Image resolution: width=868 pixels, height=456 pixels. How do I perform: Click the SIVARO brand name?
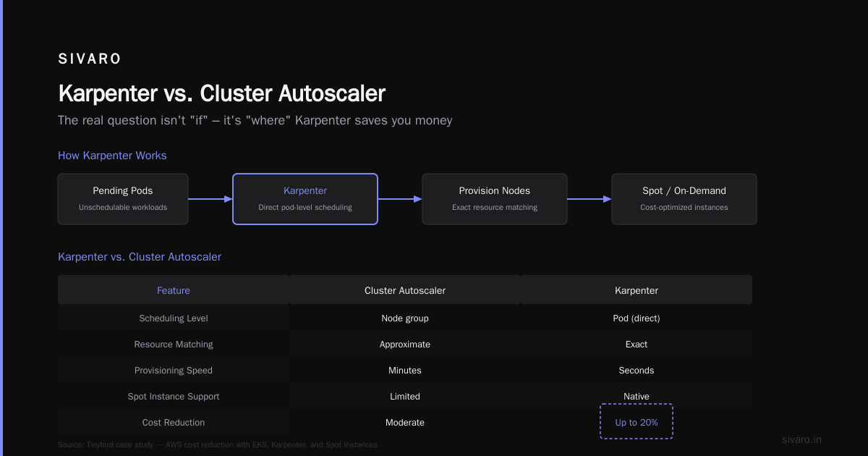(90, 59)
